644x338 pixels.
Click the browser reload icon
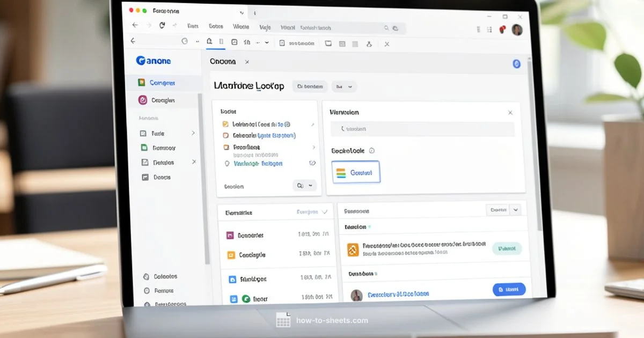162,25
